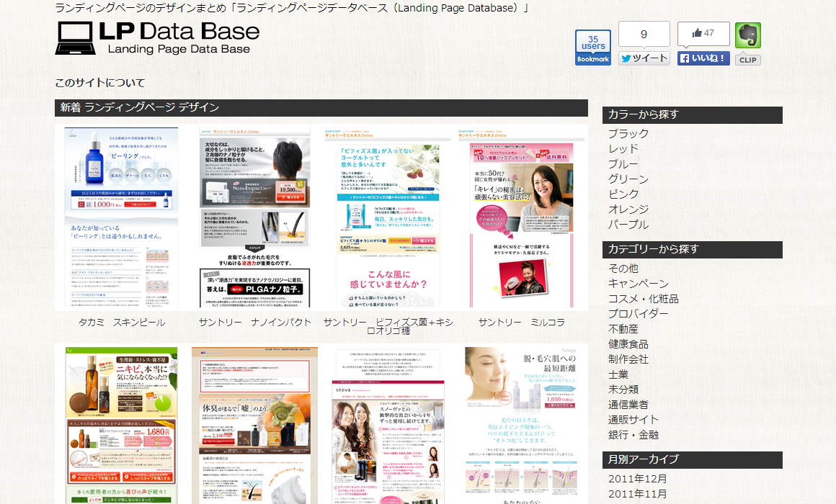This screenshot has width=836, height=504.
Task: Open the サントリー ミルコラ thumbnail
Action: pos(522,217)
